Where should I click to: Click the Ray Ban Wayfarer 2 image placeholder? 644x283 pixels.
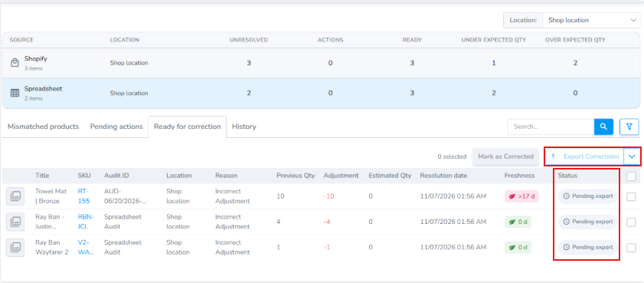pos(15,247)
